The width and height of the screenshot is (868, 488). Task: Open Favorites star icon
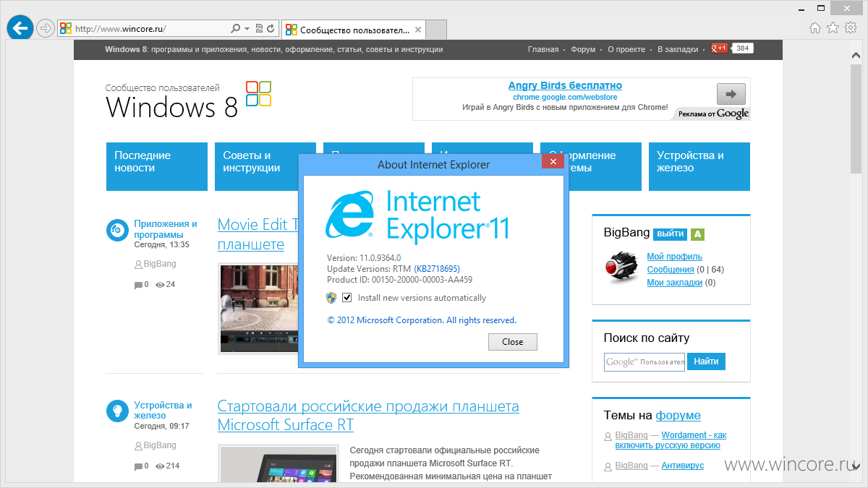(x=833, y=28)
